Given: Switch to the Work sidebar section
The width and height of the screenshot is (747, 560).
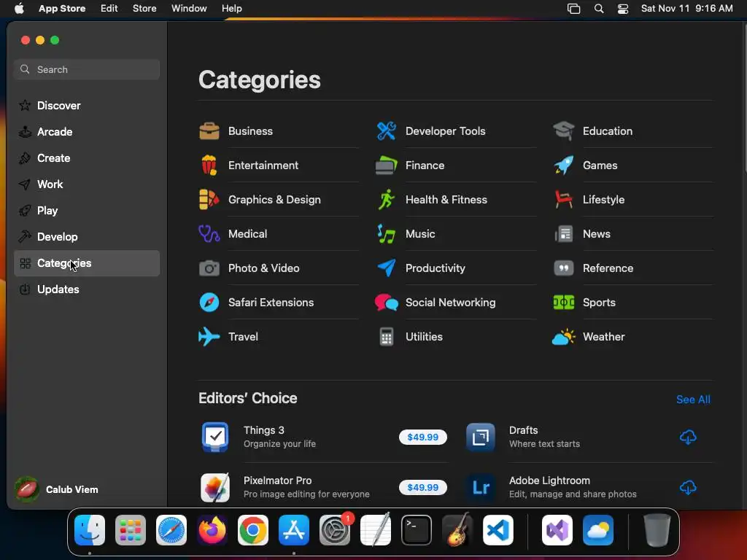Looking at the screenshot, I should (x=87, y=184).
